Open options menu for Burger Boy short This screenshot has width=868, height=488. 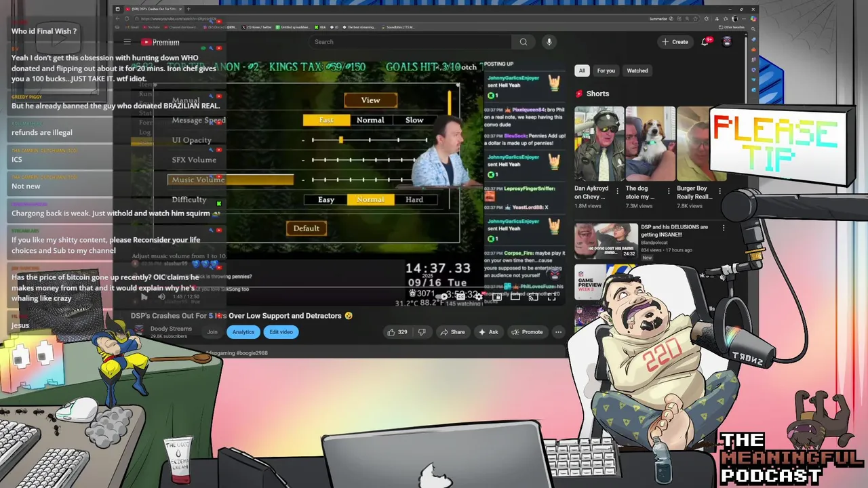(x=719, y=191)
